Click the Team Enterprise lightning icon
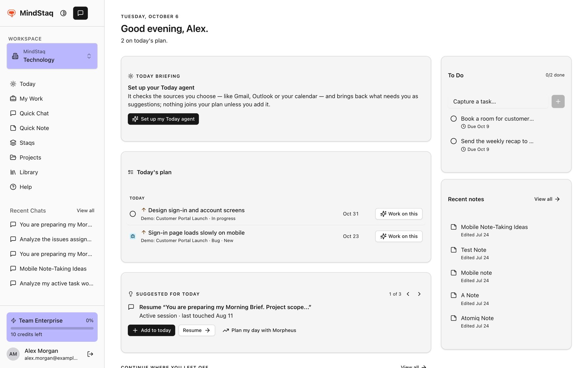The height and width of the screenshot is (368, 588). tap(13, 321)
